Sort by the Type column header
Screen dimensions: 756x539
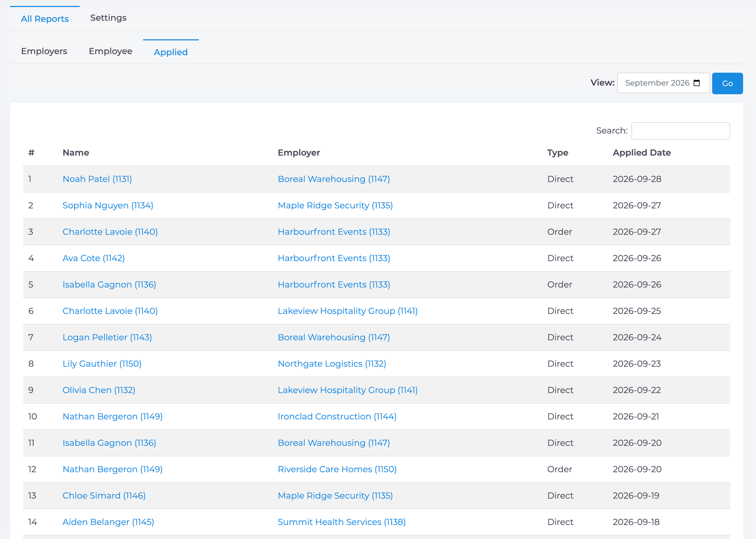point(557,153)
